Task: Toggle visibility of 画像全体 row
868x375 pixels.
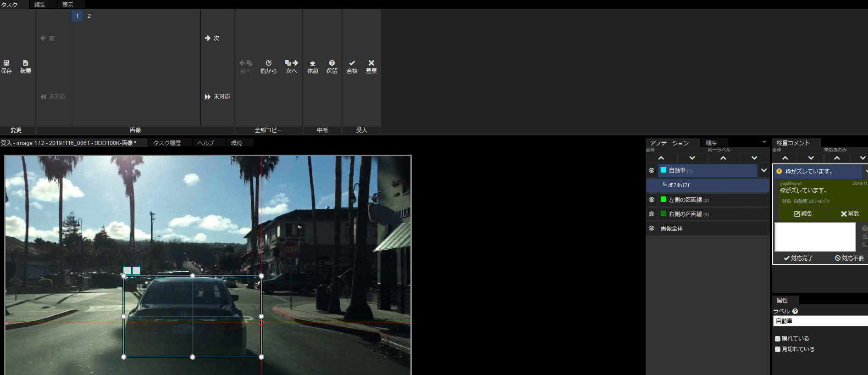Action: 652,228
